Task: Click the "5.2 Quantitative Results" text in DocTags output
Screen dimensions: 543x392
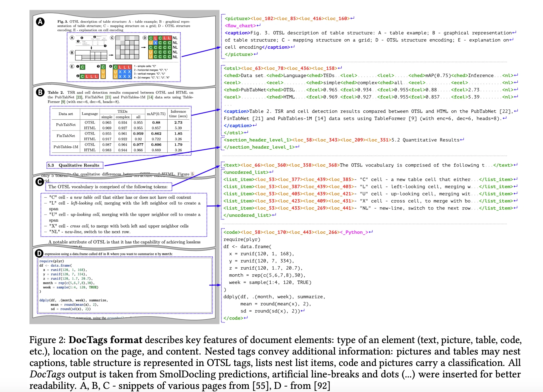Action: click(x=425, y=140)
